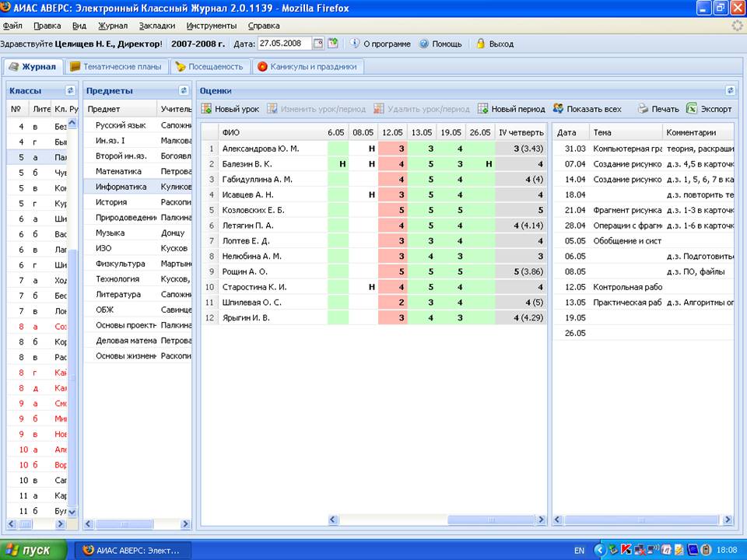Click Показать всех toolbar button
Viewport: 747px width, 560px height.
point(587,109)
